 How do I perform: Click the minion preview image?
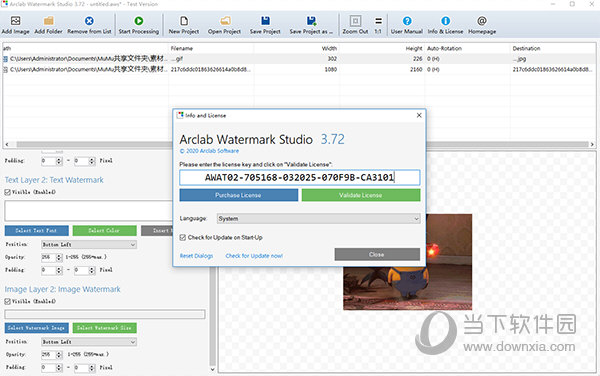tap(408, 262)
